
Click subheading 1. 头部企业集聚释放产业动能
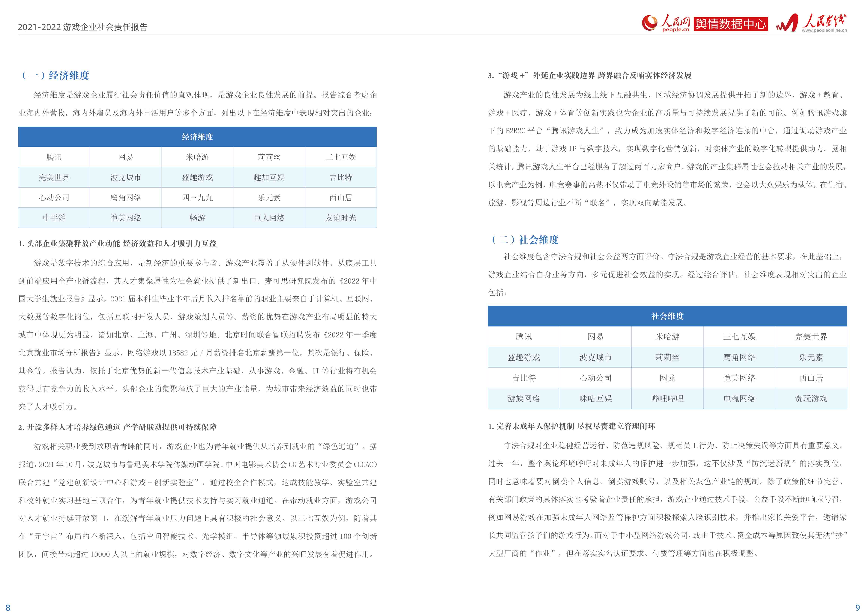[117, 244]
